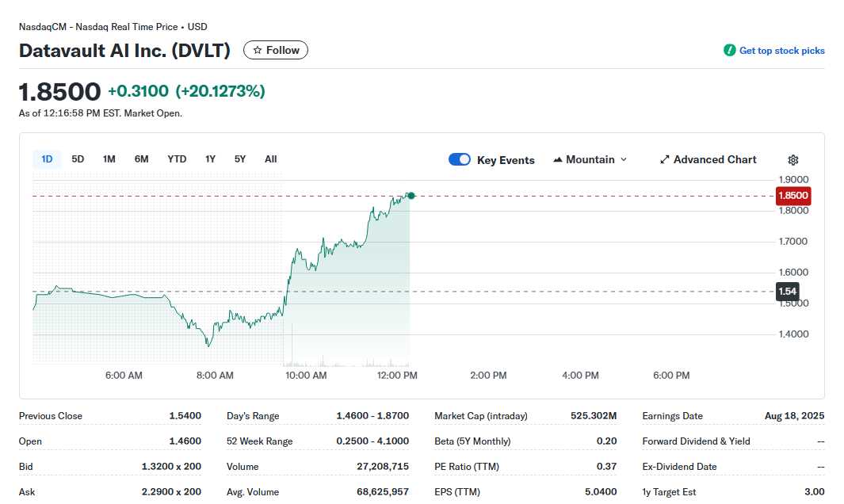
Task: Select the 1M time range
Action: point(109,158)
